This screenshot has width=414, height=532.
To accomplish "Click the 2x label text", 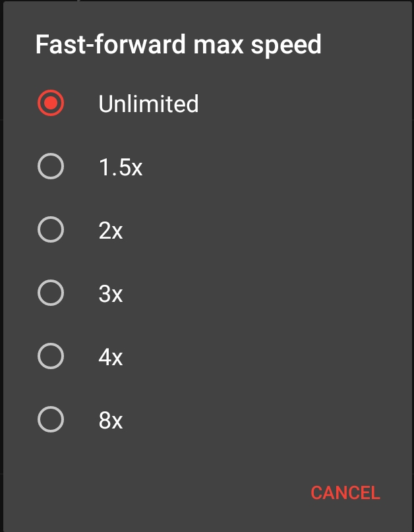I will pyautogui.click(x=109, y=230).
